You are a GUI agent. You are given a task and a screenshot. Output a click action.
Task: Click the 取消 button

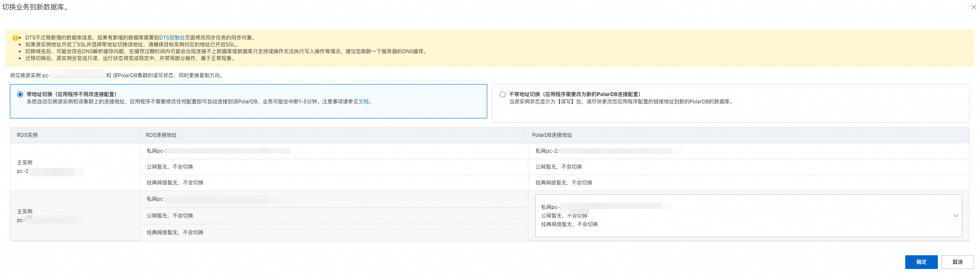(957, 262)
